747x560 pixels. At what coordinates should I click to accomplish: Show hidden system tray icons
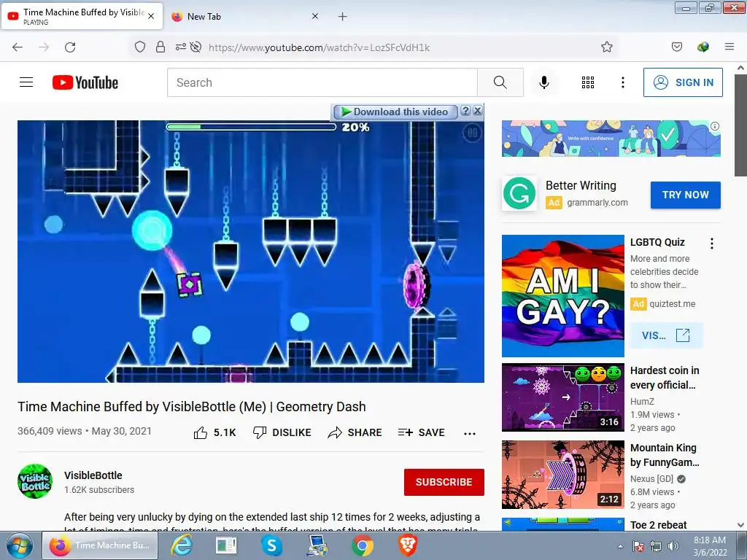(x=620, y=546)
